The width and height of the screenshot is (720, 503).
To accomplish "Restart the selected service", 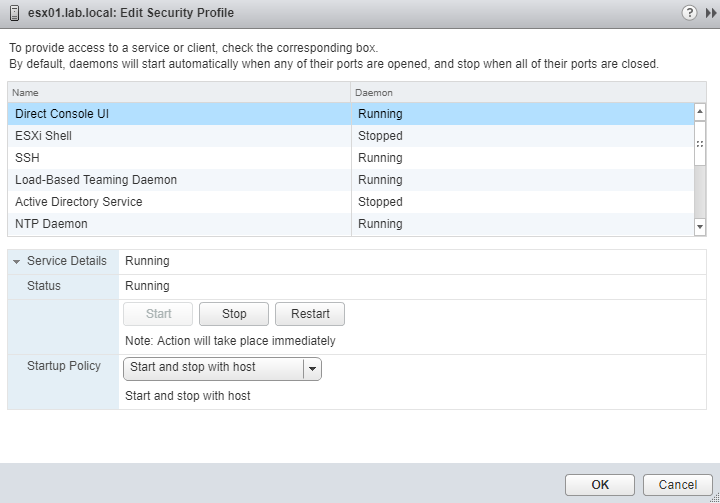I will coord(310,314).
